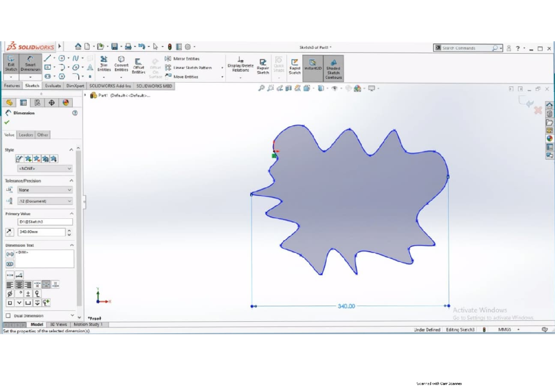Open Display/Delete Relations
Screen dimensions: 555x392
(x=240, y=65)
